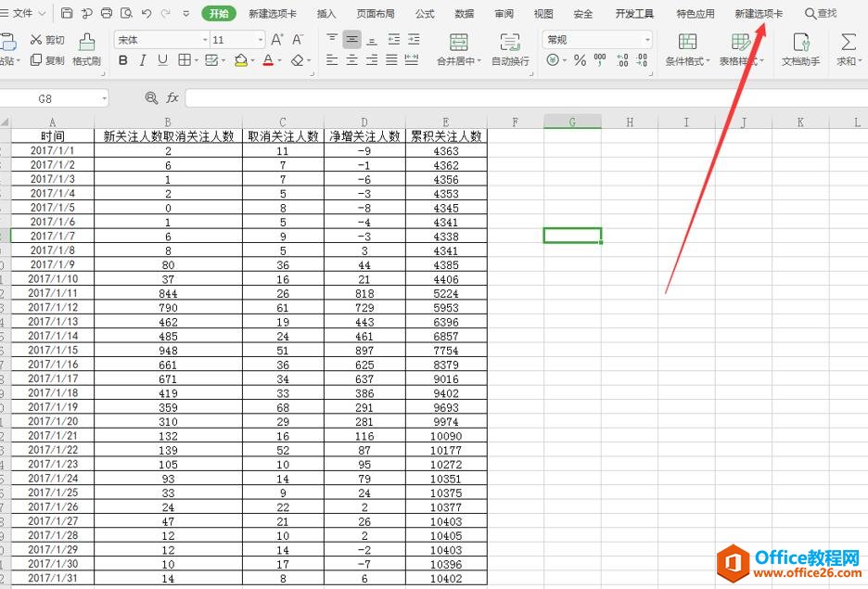Open the Page Layout (页面布局) tab
The height and width of the screenshot is (589, 868).
pos(376,13)
